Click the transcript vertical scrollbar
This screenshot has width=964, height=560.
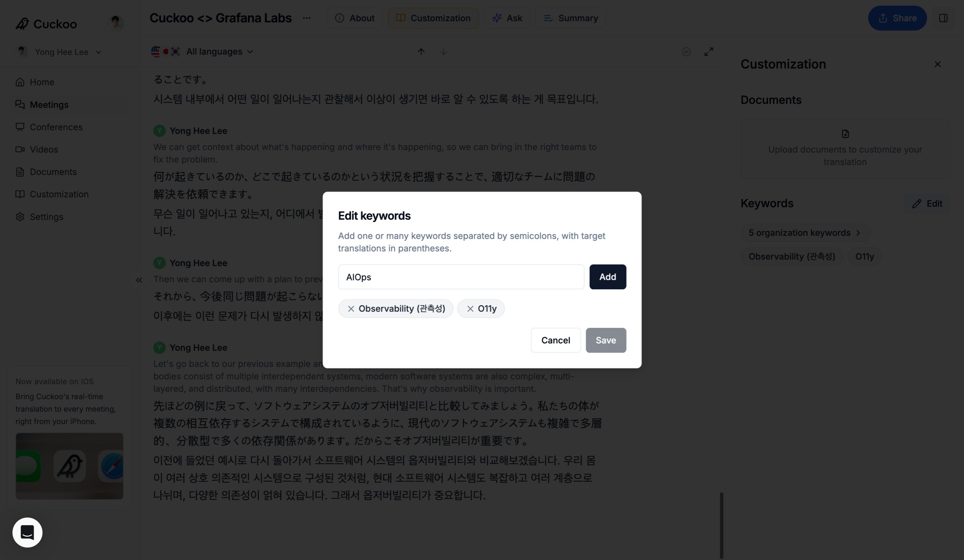(x=721, y=525)
